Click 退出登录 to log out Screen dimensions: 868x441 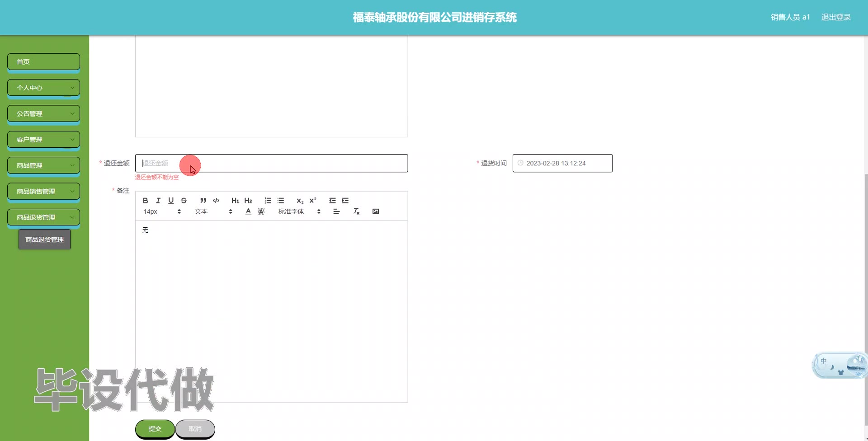click(836, 17)
